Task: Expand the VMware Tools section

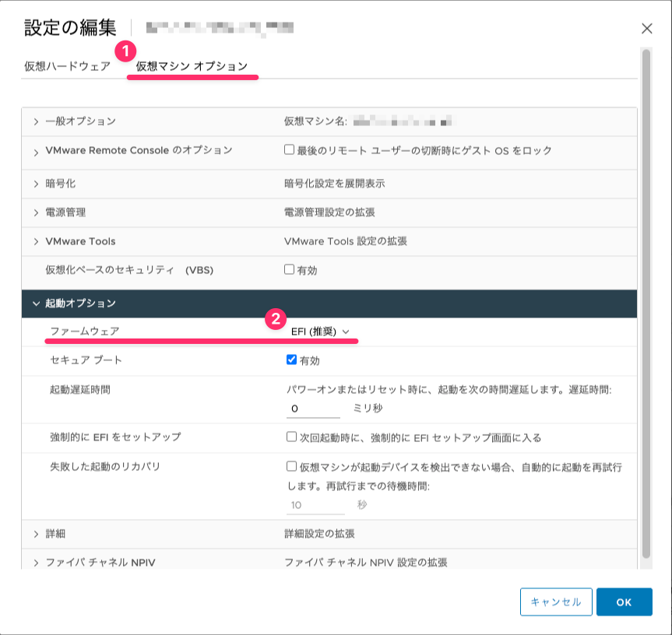Action: tap(36, 241)
